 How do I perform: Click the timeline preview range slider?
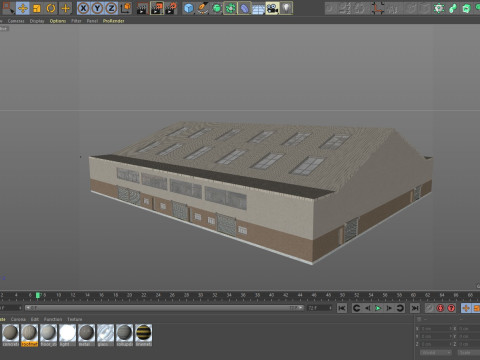pos(164,308)
